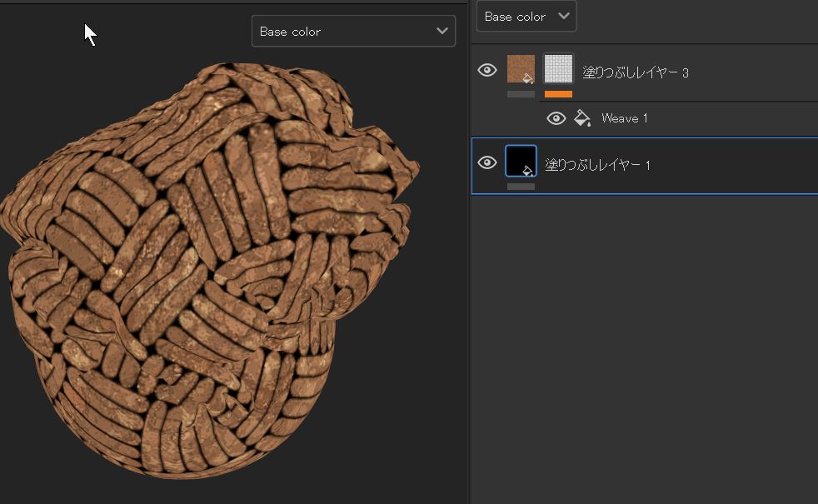Screen dimensions: 818x504
Task: Toggle visibility of the Weave 1 effect
Action: pos(556,118)
